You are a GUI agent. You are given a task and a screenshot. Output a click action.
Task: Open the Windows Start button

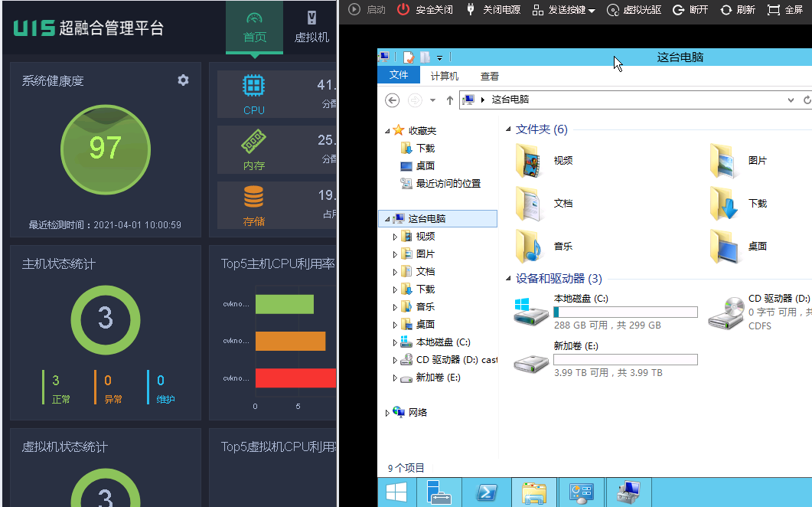coord(396,492)
